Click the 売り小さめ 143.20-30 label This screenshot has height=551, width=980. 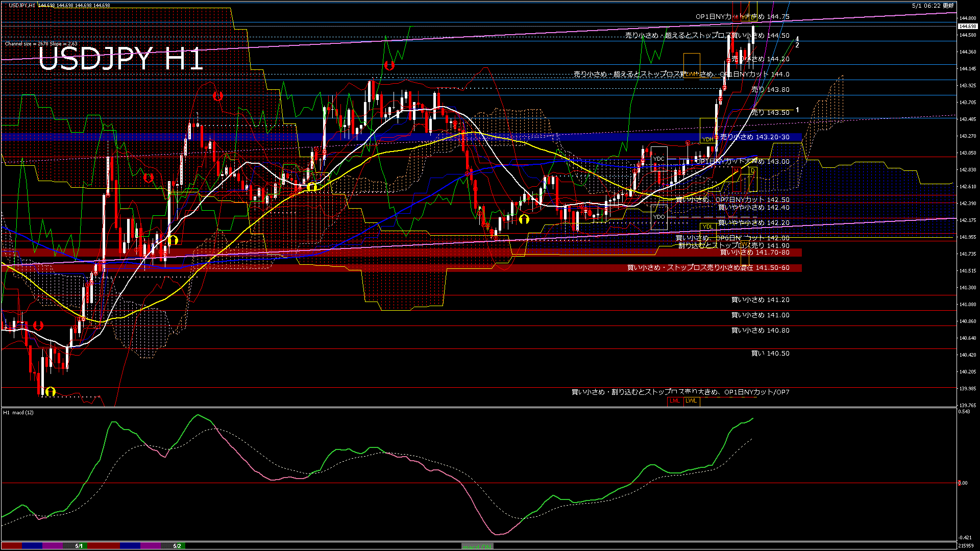tap(754, 137)
